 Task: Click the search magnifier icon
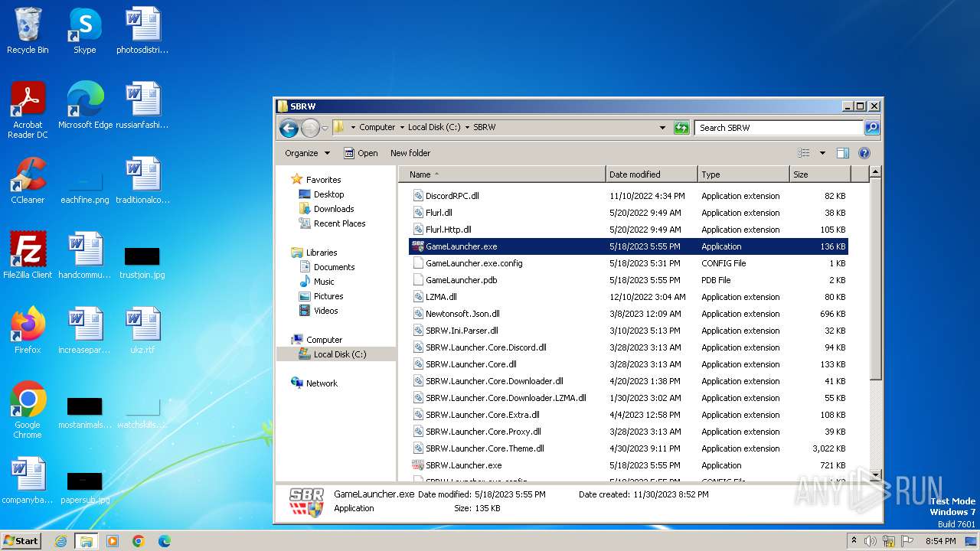[871, 128]
